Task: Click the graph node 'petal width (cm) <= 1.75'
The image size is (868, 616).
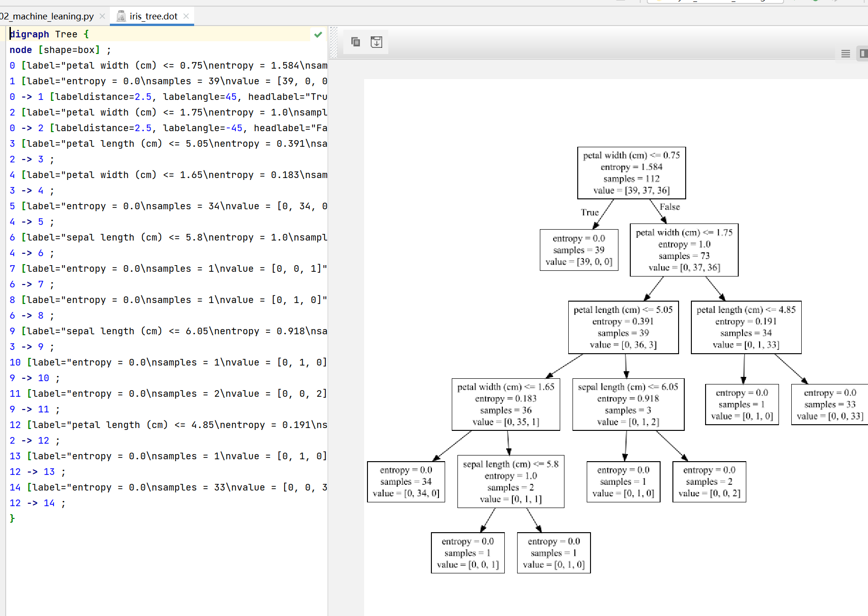Action: click(684, 250)
